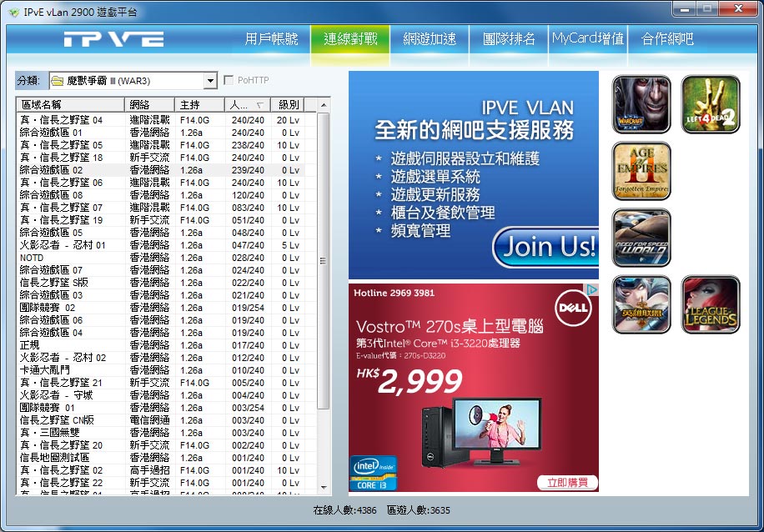
Task: Select room 團隊競賽 01
Action: pos(160,408)
